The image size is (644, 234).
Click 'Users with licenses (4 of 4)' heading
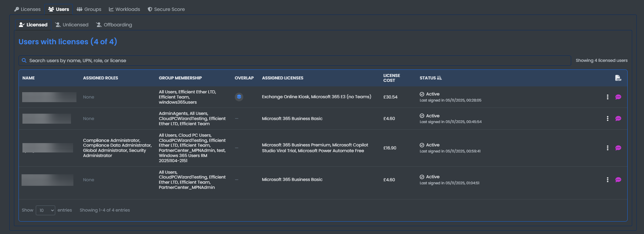pos(68,42)
